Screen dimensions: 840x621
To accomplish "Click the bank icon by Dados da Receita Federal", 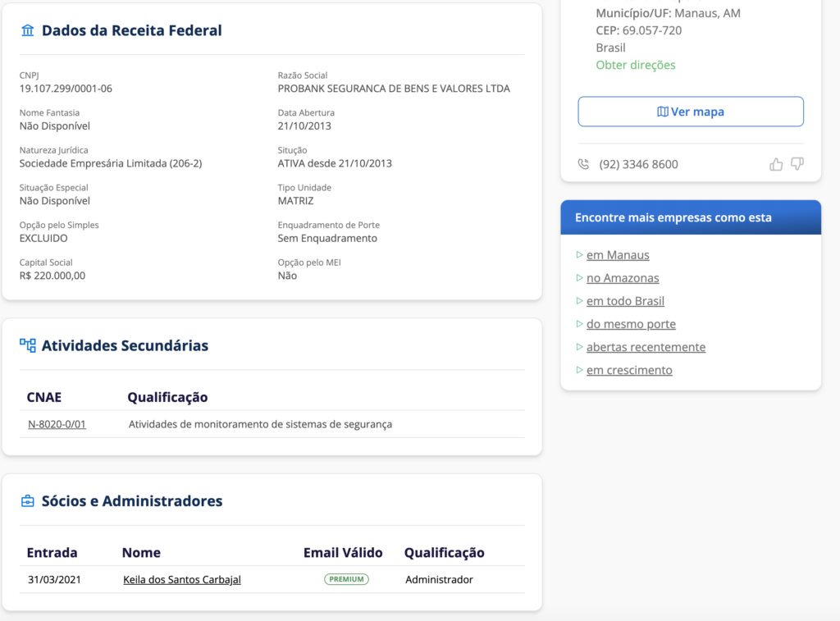I will [28, 30].
